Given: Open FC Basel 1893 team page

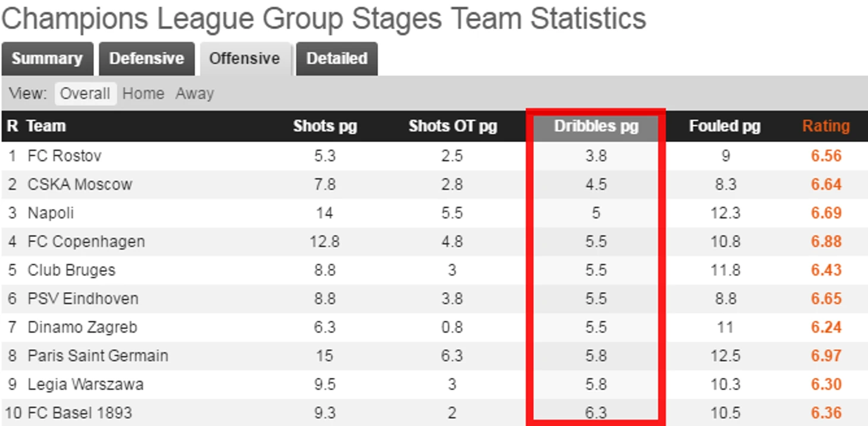Looking at the screenshot, I should tap(80, 413).
